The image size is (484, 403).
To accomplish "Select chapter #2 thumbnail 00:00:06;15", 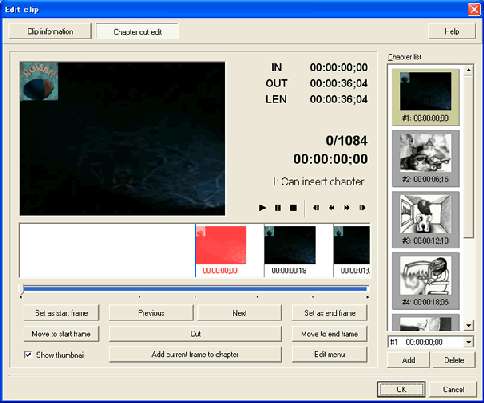I will 426,158.
